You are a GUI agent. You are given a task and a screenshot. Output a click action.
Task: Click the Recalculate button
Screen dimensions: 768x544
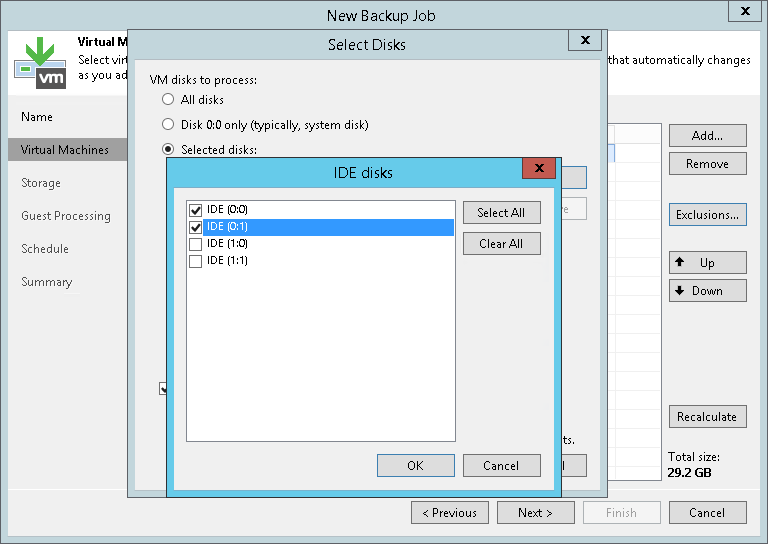point(708,416)
